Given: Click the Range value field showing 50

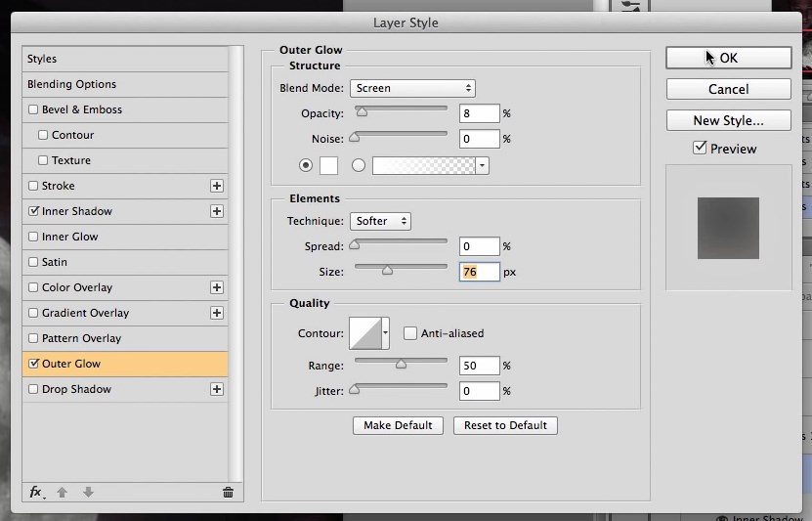Looking at the screenshot, I should point(480,366).
